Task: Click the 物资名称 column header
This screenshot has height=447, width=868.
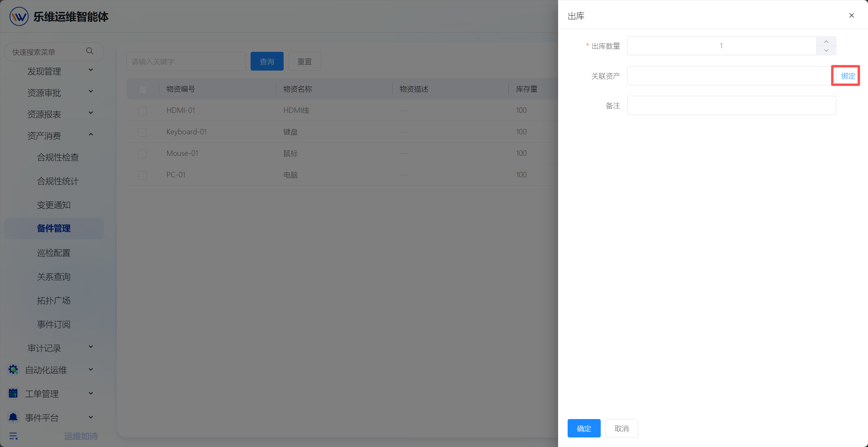Action: 298,89
